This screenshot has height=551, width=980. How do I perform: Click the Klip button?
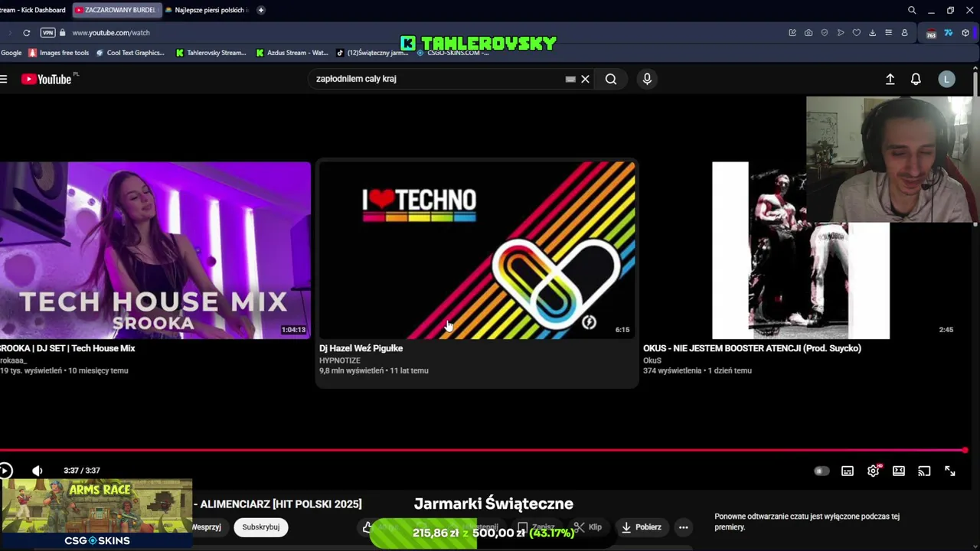coord(589,527)
